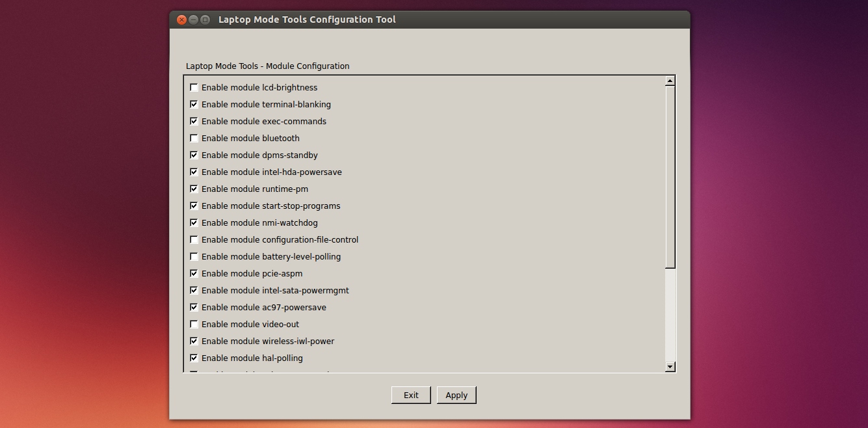Click "Laptop Mode Tools - Module Configuration" heading
This screenshot has height=428, width=868.
point(268,66)
